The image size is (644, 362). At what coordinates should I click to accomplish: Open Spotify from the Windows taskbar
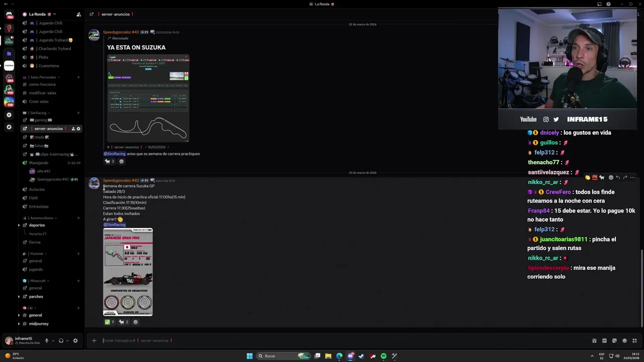(x=383, y=356)
